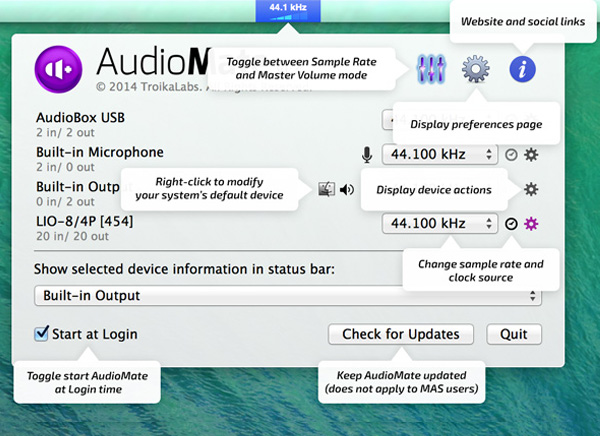This screenshot has height=436, width=600.
Task: Open the Built-in Microphone sample rate dropdown
Action: (440, 155)
